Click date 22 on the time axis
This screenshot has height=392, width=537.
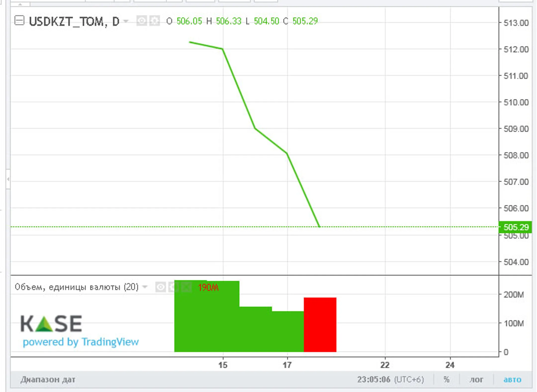(385, 365)
